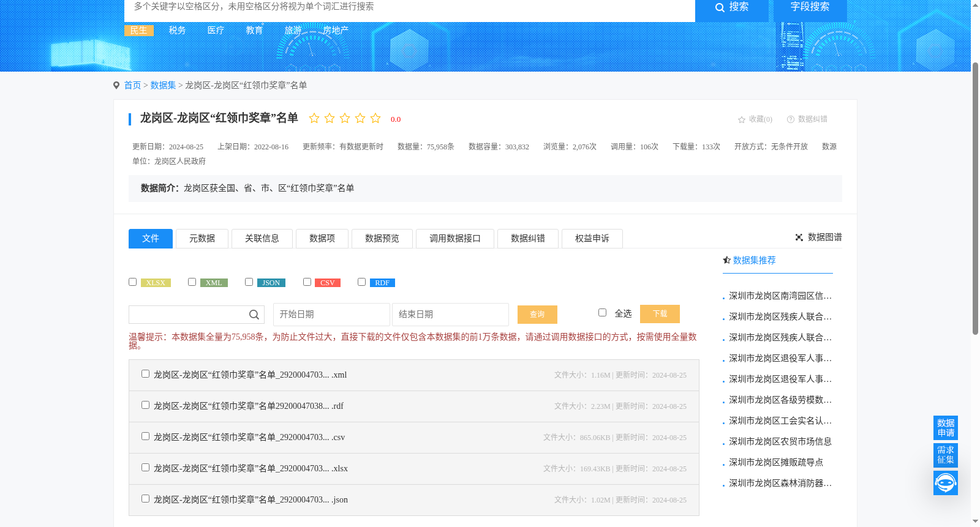Select the 民生 category tag

pyautogui.click(x=139, y=31)
